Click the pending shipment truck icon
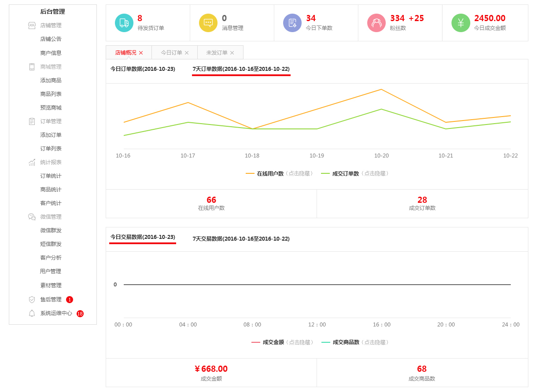This screenshot has height=392, width=546. tap(124, 23)
